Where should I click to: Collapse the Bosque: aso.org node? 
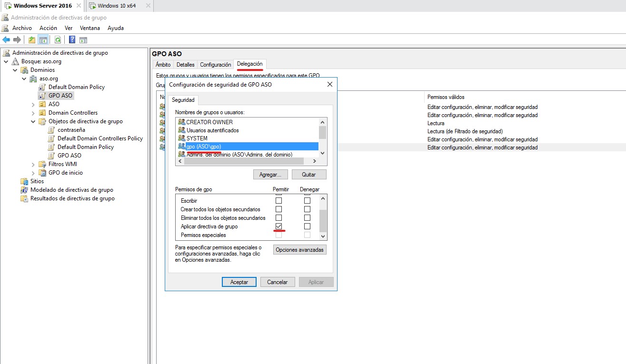[x=6, y=61]
